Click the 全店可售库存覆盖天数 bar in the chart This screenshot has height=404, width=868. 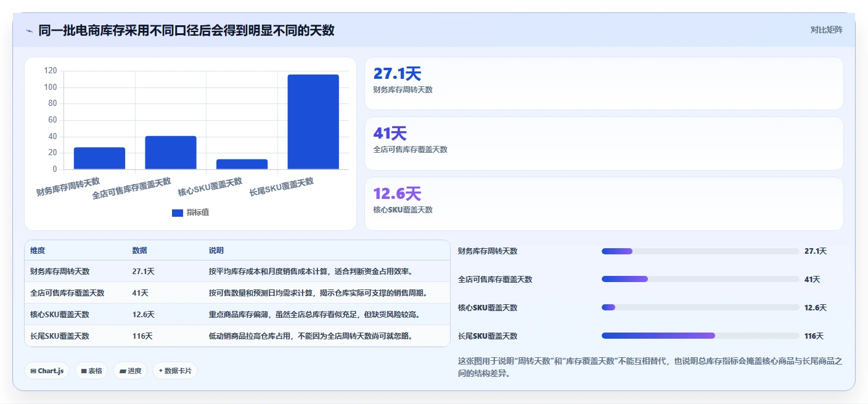point(171,153)
